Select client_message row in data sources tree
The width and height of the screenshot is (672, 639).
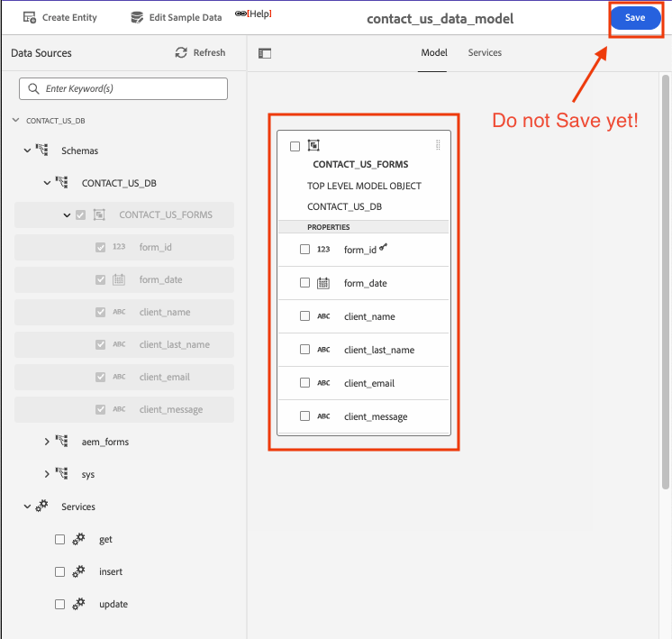(x=124, y=409)
